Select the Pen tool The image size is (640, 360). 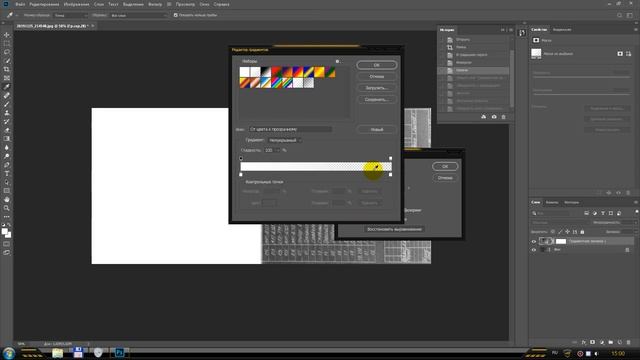click(x=7, y=165)
